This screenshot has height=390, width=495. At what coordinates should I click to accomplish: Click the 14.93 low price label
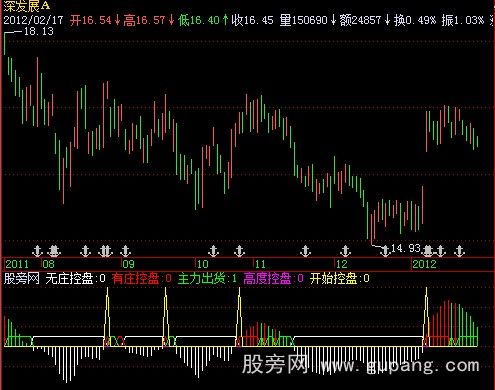click(406, 248)
